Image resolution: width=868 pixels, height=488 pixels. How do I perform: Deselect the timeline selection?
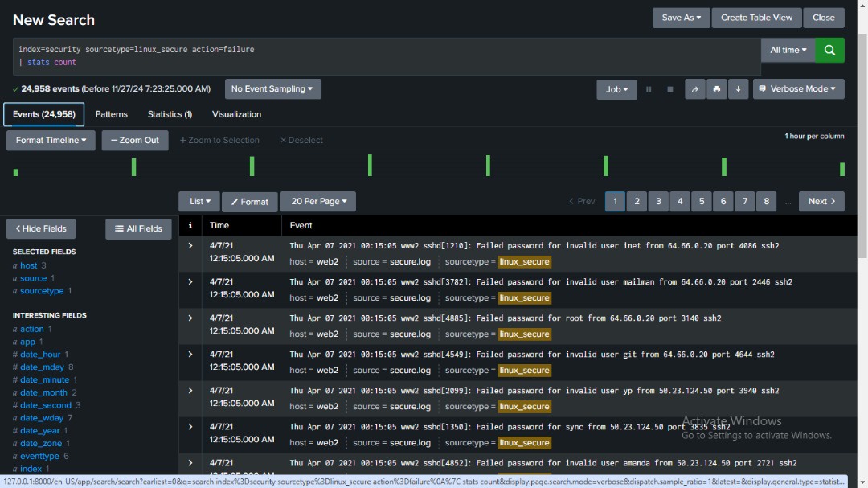pyautogui.click(x=301, y=139)
